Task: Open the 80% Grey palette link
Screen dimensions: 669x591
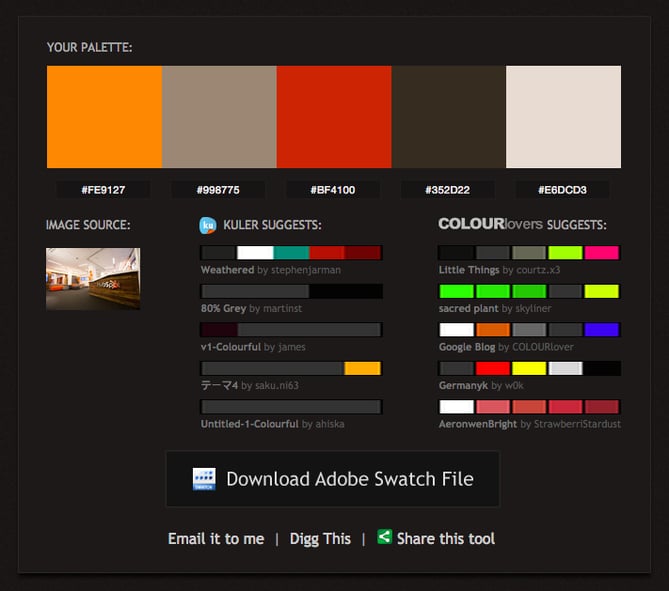Action: coord(224,309)
